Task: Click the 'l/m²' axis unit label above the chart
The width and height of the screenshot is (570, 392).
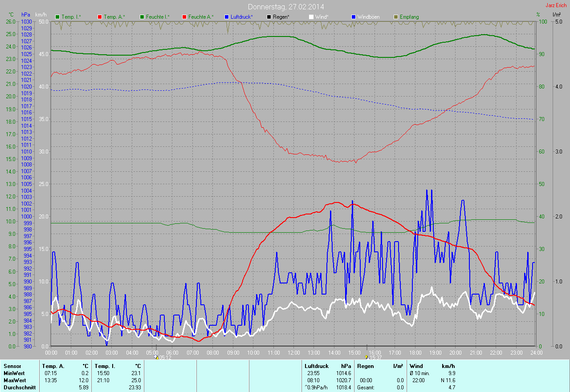Action: [557, 15]
